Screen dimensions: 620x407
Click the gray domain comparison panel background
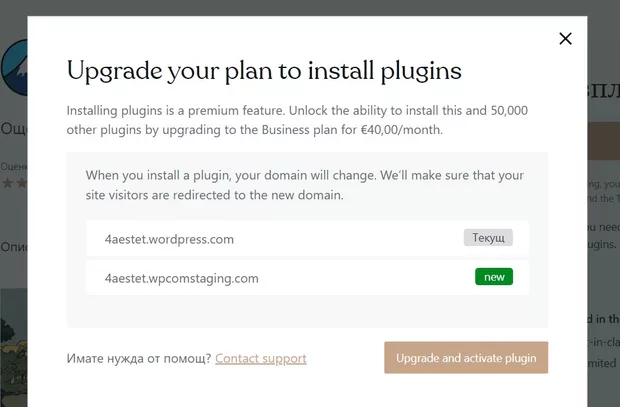click(307, 312)
